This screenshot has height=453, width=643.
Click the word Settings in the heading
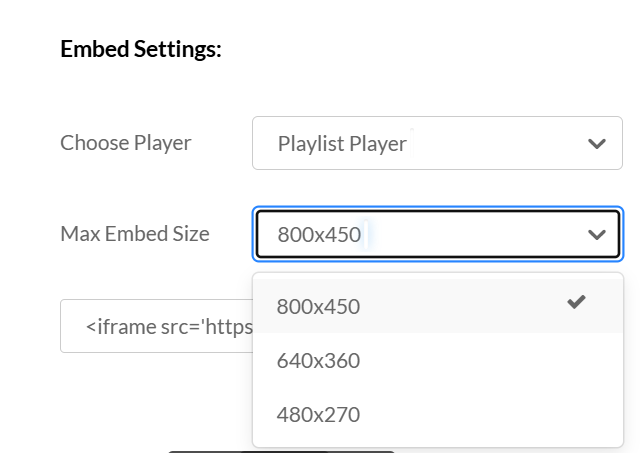point(177,49)
